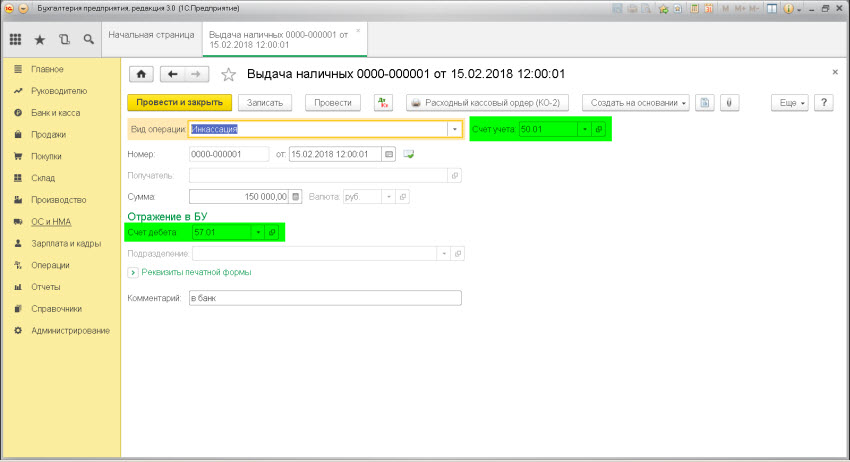Click the Провести и закрыть button

(180, 102)
